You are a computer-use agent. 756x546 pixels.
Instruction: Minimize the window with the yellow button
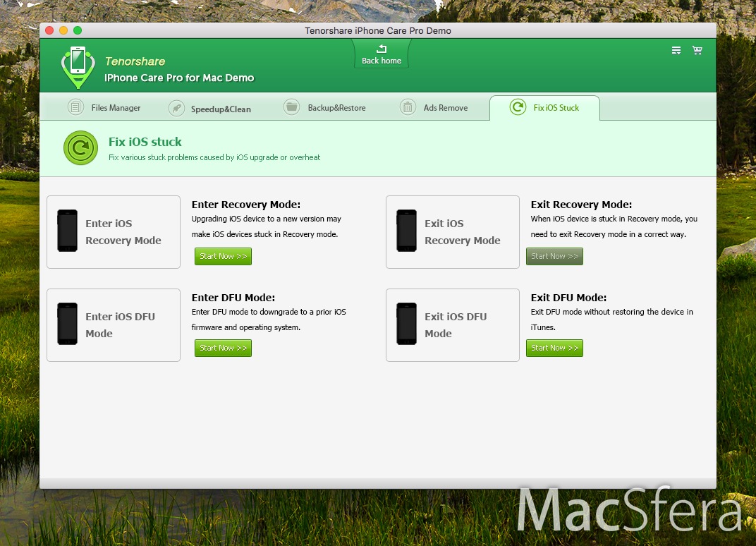[x=63, y=30]
